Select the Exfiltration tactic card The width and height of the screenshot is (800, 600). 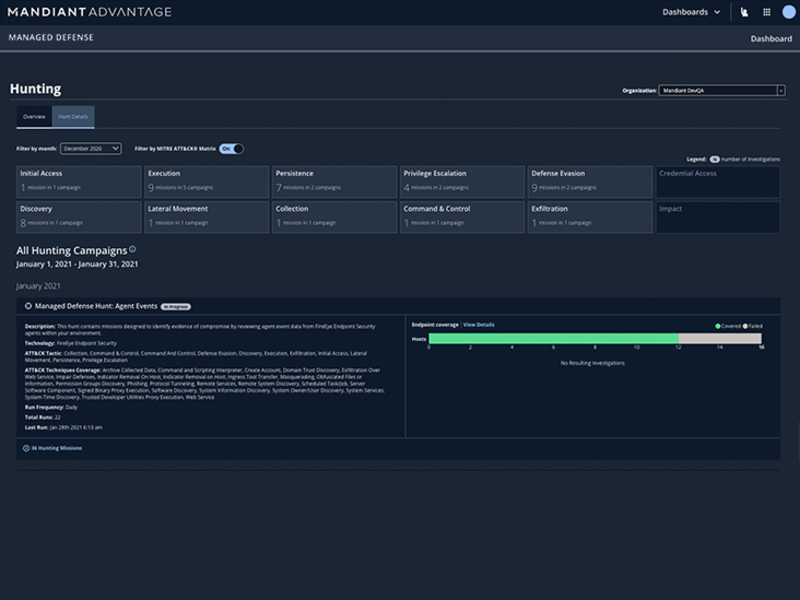(x=590, y=217)
